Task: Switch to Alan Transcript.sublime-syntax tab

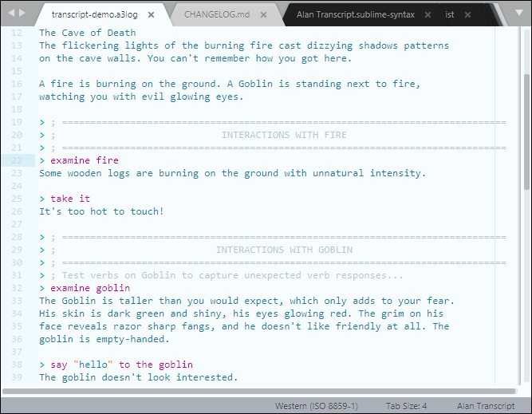Action: point(356,14)
